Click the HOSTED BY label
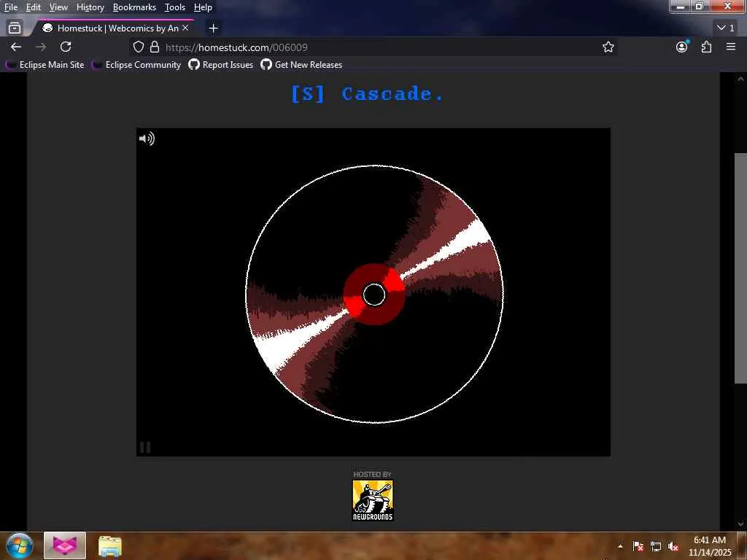747x560 pixels. [x=372, y=474]
